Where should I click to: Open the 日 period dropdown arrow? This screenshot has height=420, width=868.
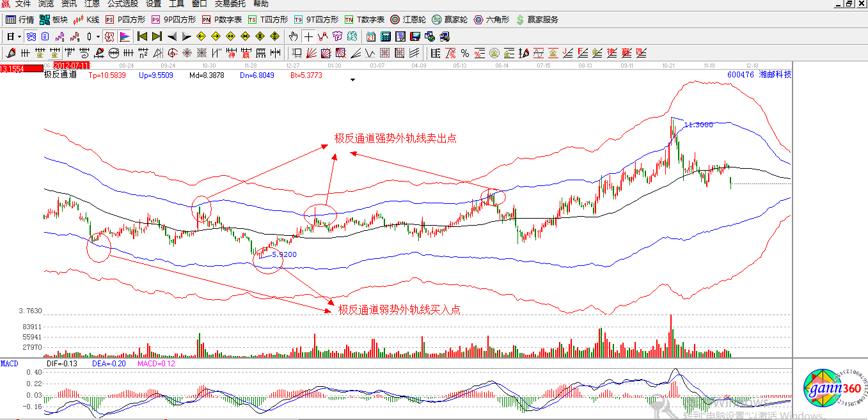point(20,36)
